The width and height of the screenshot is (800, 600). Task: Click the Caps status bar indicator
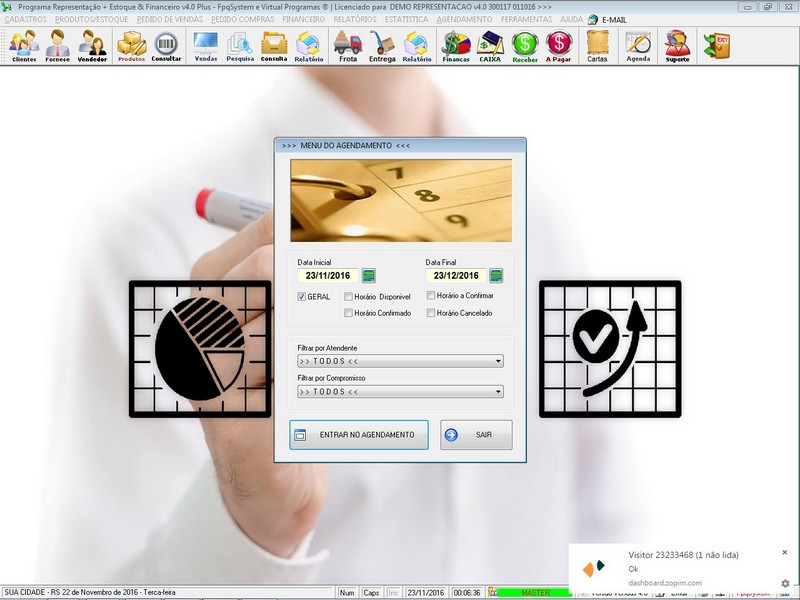click(x=371, y=593)
